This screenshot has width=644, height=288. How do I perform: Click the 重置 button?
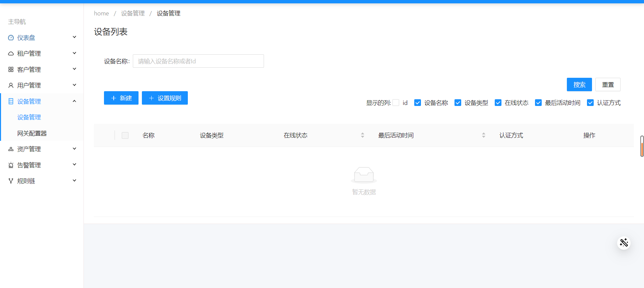(608, 84)
